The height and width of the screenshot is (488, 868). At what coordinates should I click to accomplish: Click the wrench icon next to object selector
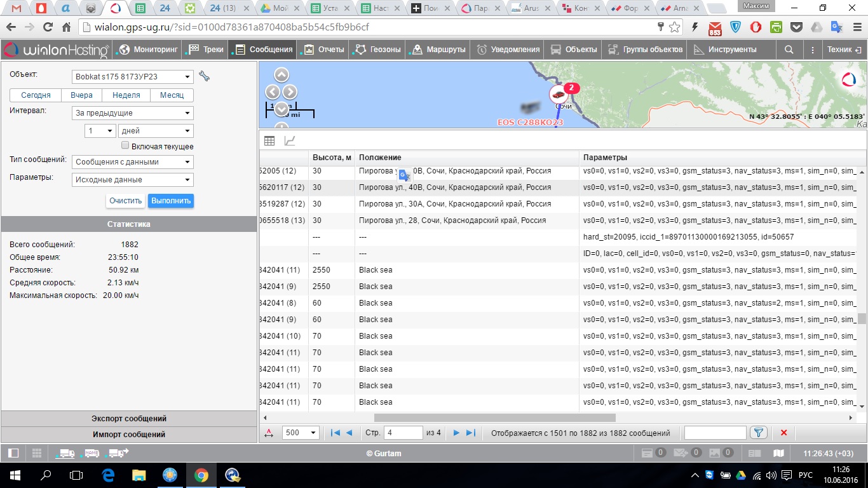coord(204,76)
